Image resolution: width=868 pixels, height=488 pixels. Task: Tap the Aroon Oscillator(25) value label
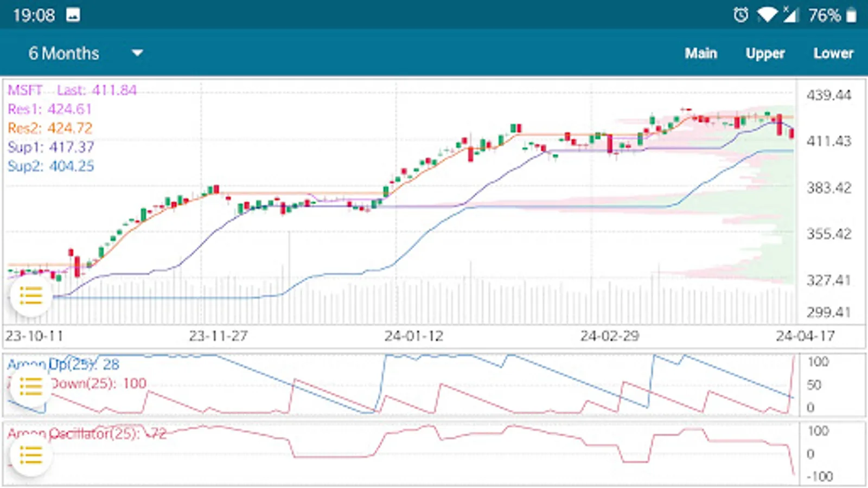point(78,433)
